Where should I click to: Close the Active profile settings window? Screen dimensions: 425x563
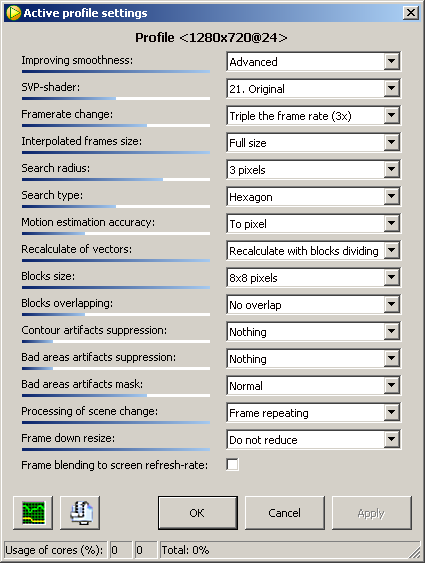click(x=411, y=13)
